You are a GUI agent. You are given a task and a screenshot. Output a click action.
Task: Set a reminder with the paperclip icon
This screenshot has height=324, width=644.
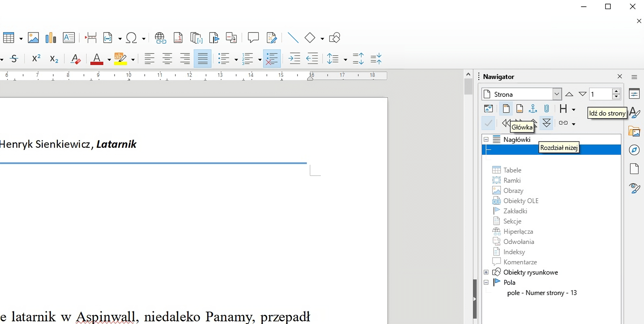pos(547,109)
